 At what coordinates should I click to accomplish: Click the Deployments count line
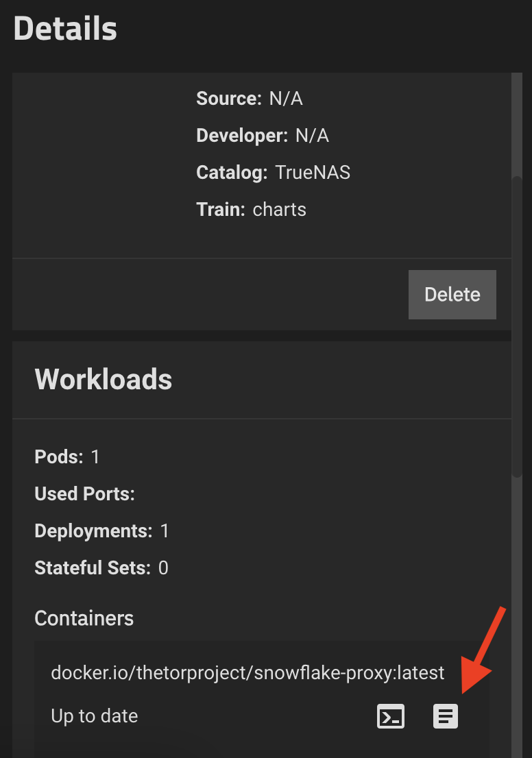coord(101,530)
